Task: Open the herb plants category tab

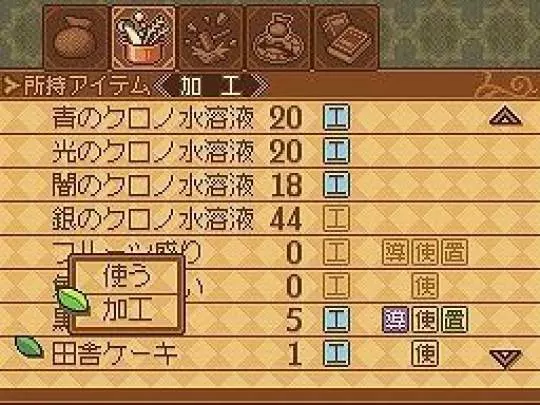Action: (x=211, y=38)
